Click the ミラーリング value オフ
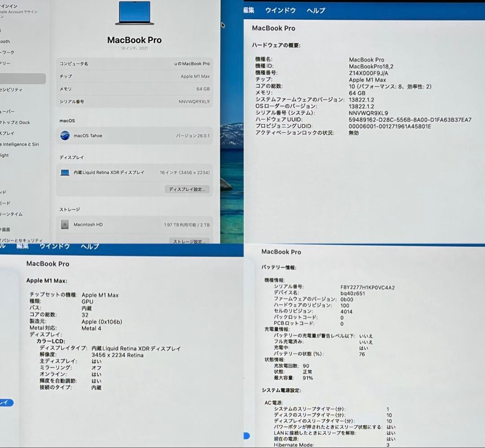 (97, 368)
